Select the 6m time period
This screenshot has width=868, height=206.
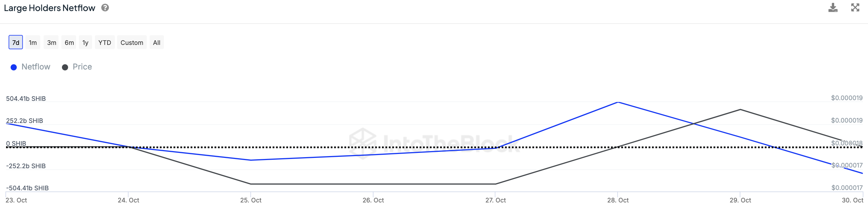tap(69, 42)
